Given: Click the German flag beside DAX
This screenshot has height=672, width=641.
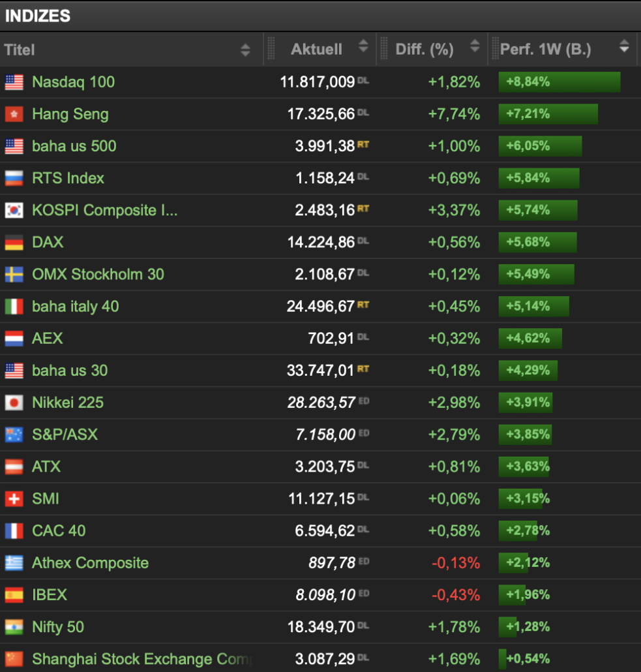Looking at the screenshot, I should tap(14, 243).
